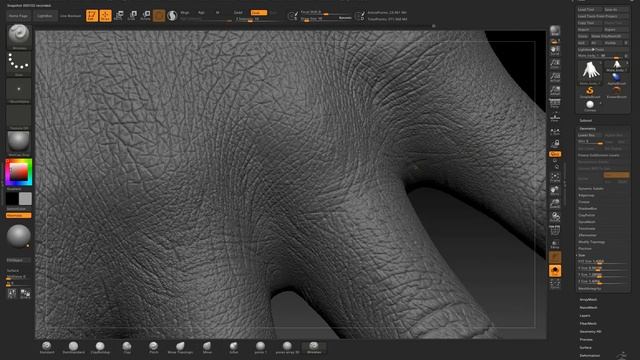The width and height of the screenshot is (640, 360).
Task: Adjust the SDiv subdivision slider
Action: click(590, 142)
